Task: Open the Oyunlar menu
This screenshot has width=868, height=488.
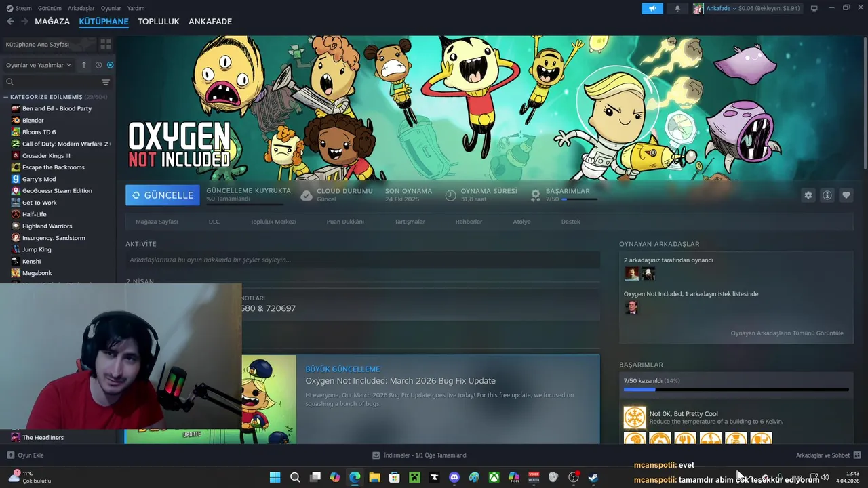Action: pos(111,8)
